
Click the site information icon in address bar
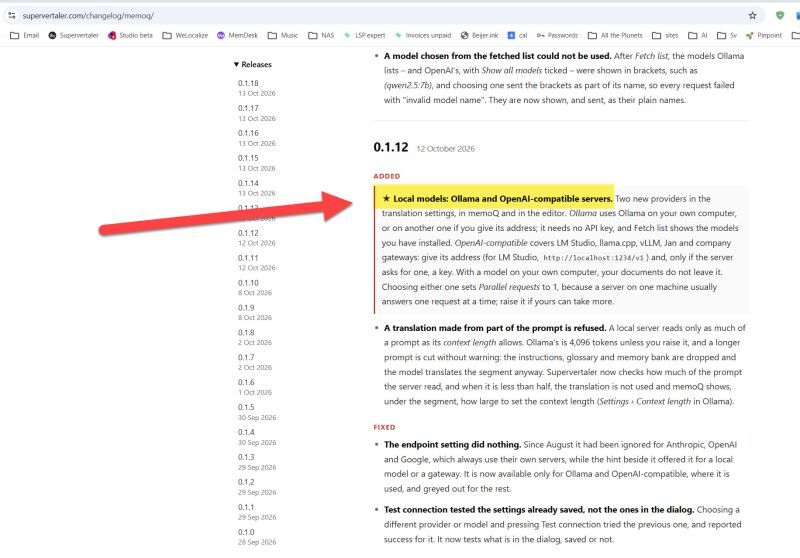12,16
